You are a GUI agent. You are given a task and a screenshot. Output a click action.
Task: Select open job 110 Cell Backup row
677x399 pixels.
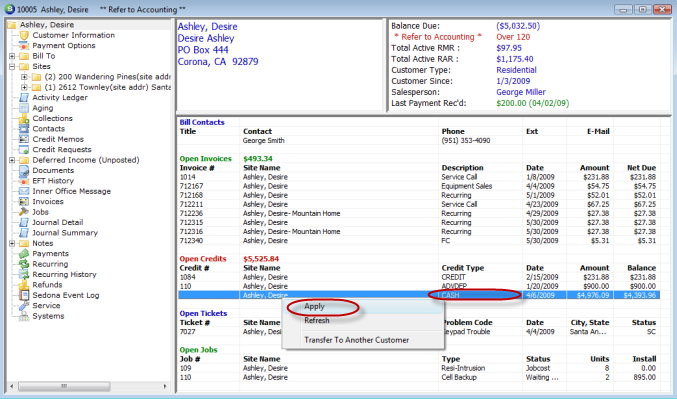418,377
